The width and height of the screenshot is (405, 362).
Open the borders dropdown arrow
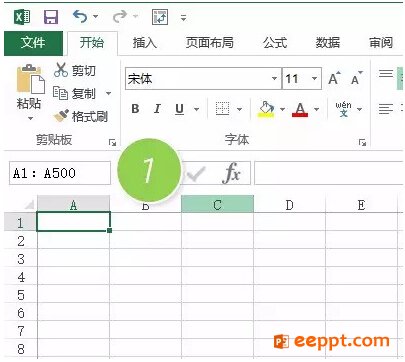240,109
